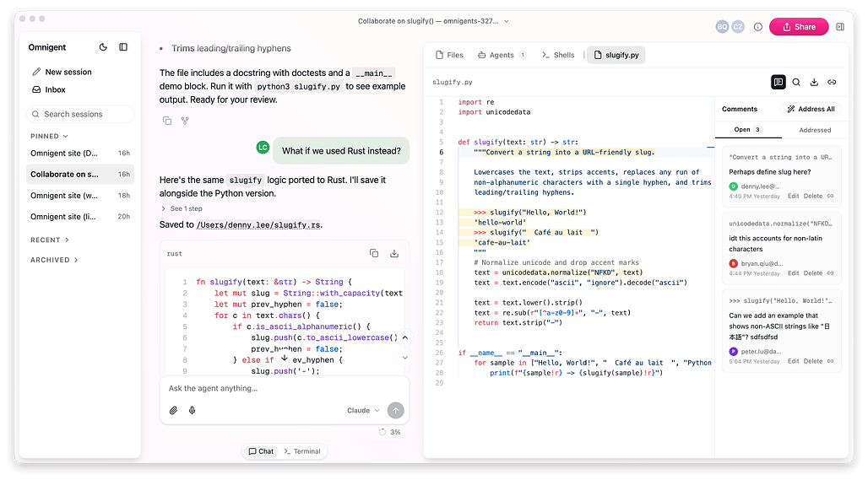
Task: Copy the rust code block
Action: [x=374, y=253]
